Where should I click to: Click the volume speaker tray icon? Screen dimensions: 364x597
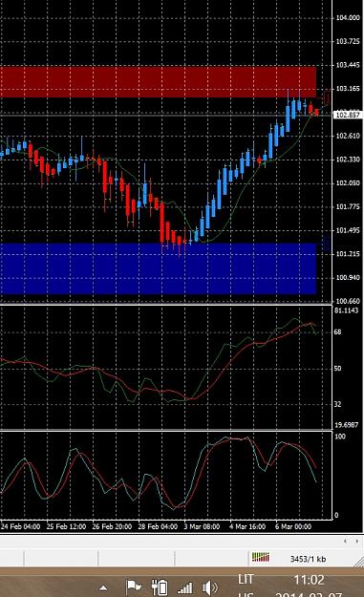pyautogui.click(x=210, y=587)
